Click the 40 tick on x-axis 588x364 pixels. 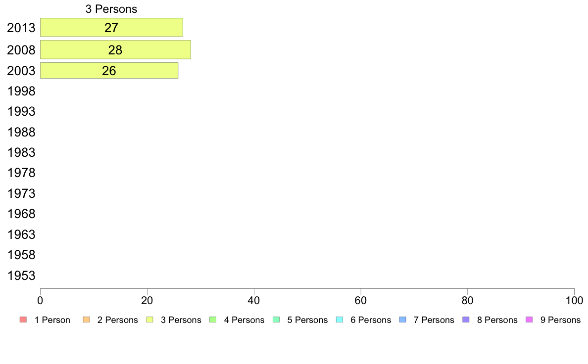(254, 300)
